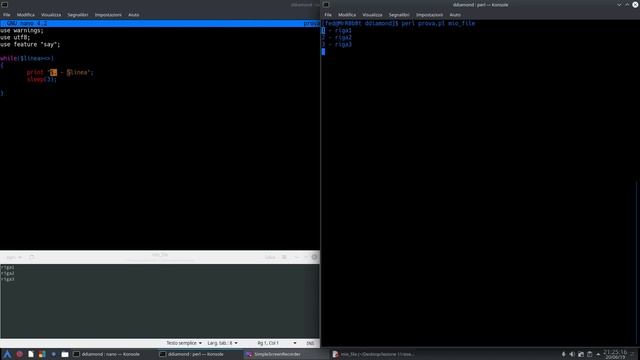The height and width of the screenshot is (360, 640).
Task: Open File menu in nano Konsole window
Action: (7, 15)
